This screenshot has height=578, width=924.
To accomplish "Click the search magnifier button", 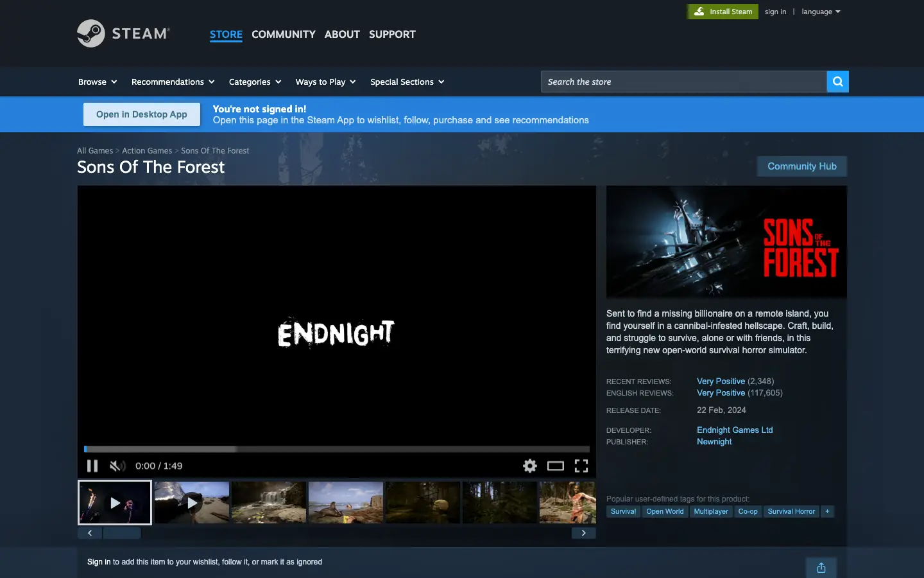I will click(837, 82).
